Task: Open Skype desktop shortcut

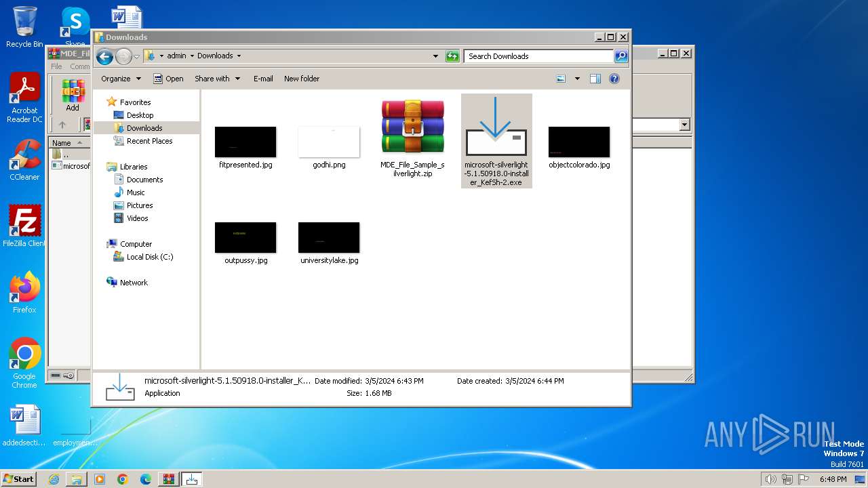Action: coord(75,27)
